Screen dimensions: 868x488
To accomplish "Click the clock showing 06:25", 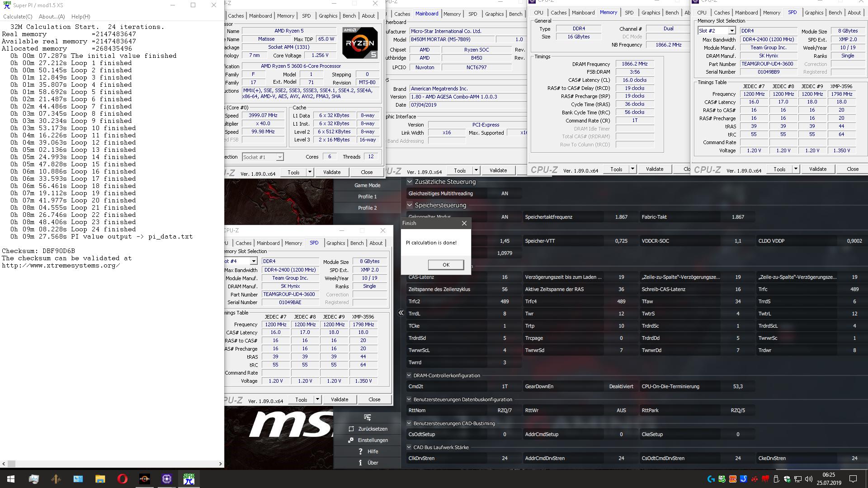I will 828,475.
